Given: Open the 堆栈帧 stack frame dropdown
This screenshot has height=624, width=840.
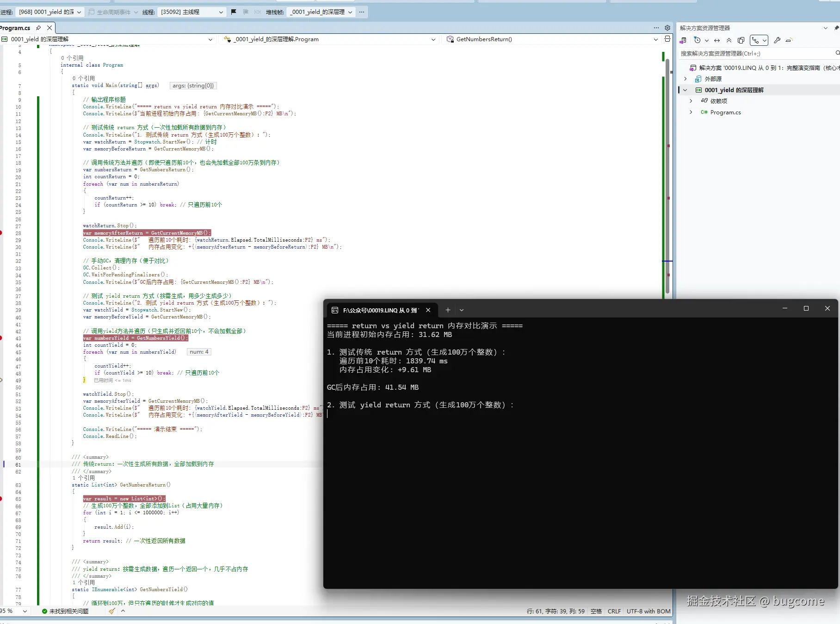Looking at the screenshot, I should click(x=321, y=12).
